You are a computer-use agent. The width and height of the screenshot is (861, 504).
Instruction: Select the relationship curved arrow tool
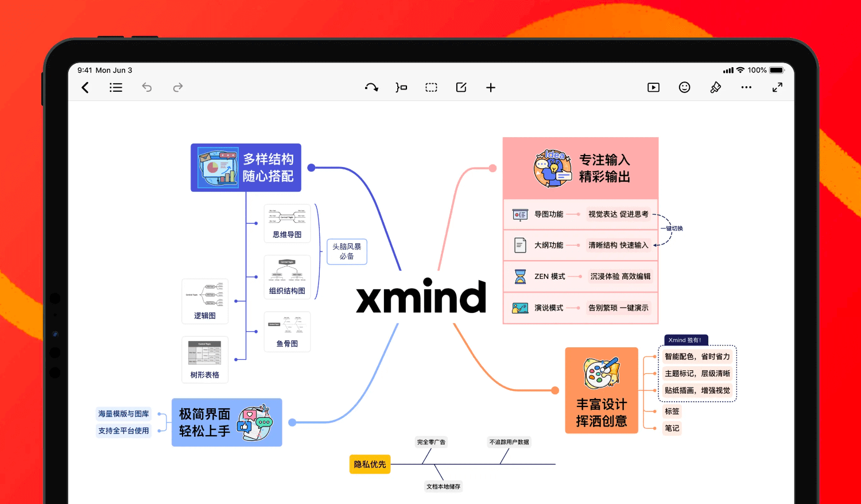(x=371, y=87)
